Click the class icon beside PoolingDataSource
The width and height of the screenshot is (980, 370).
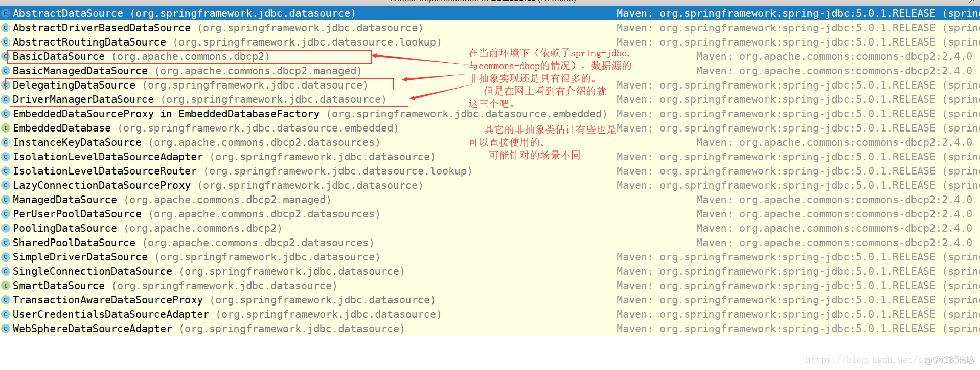[x=5, y=228]
